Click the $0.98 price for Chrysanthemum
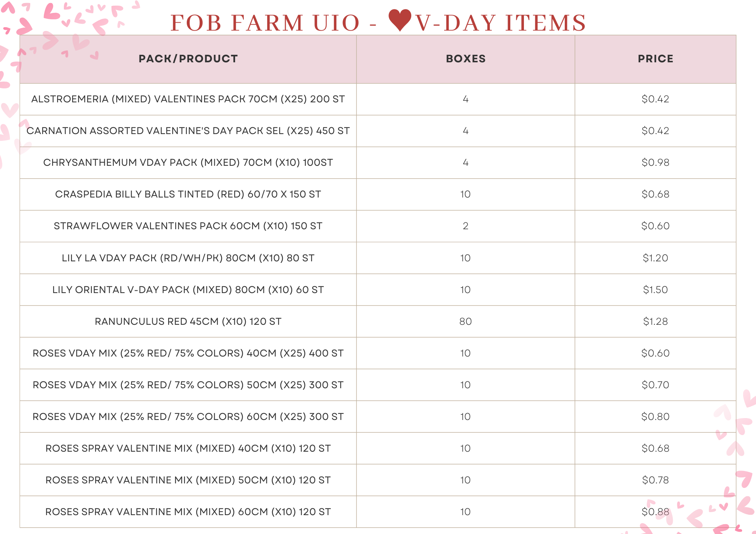This screenshot has width=756, height=534. tap(655, 162)
